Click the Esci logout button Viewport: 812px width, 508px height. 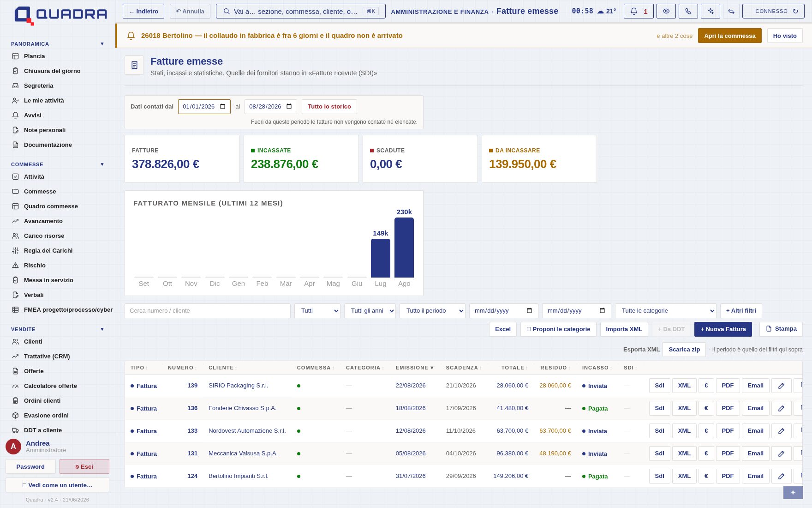(84, 466)
